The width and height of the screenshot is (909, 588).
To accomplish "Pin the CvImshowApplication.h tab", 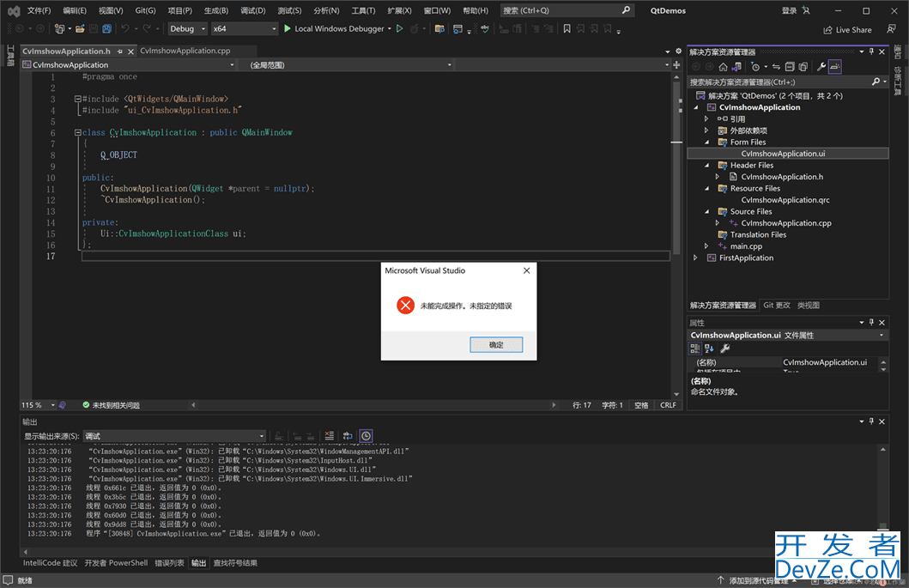I will click(x=120, y=52).
